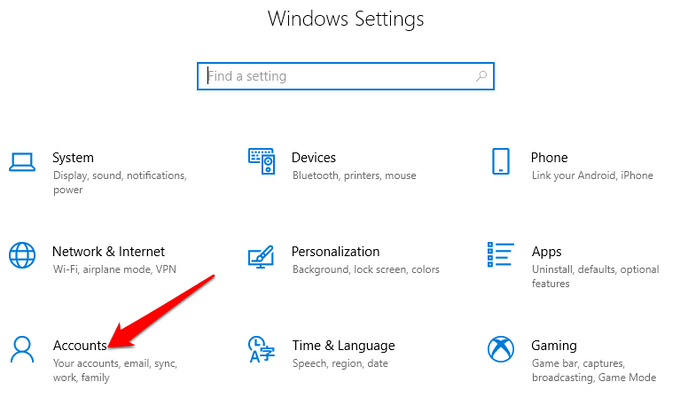Click the search magnifier icon
The height and width of the screenshot is (413, 680).
tap(481, 76)
